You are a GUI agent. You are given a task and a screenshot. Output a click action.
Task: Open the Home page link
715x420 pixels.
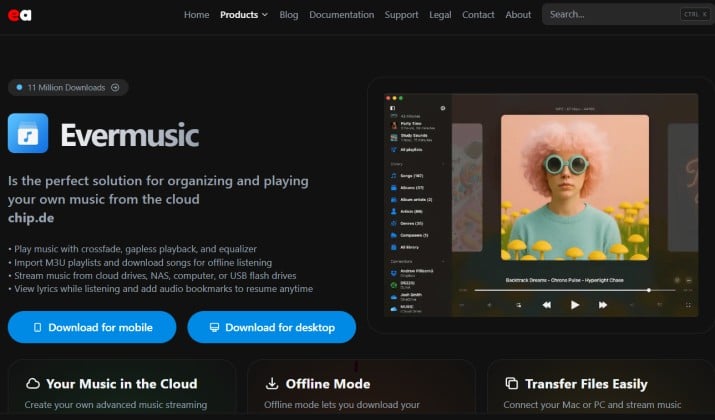(197, 15)
